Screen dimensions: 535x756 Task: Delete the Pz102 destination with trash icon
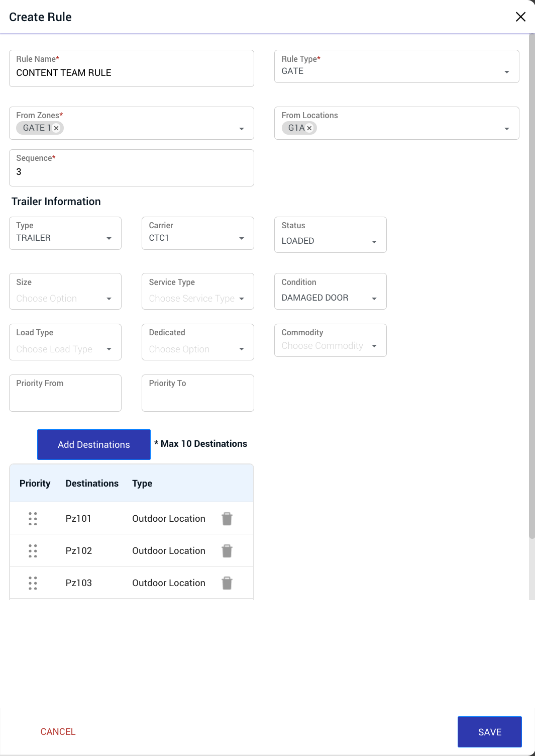(x=227, y=551)
